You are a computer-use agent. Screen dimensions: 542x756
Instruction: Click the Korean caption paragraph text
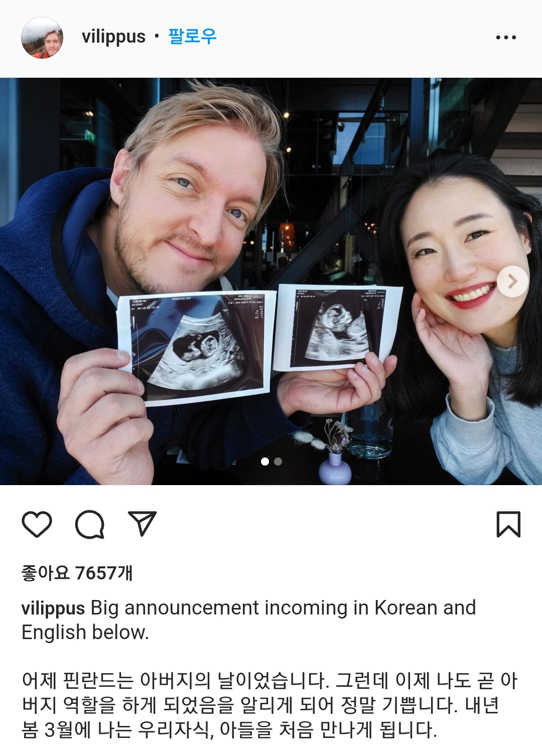tap(269, 705)
